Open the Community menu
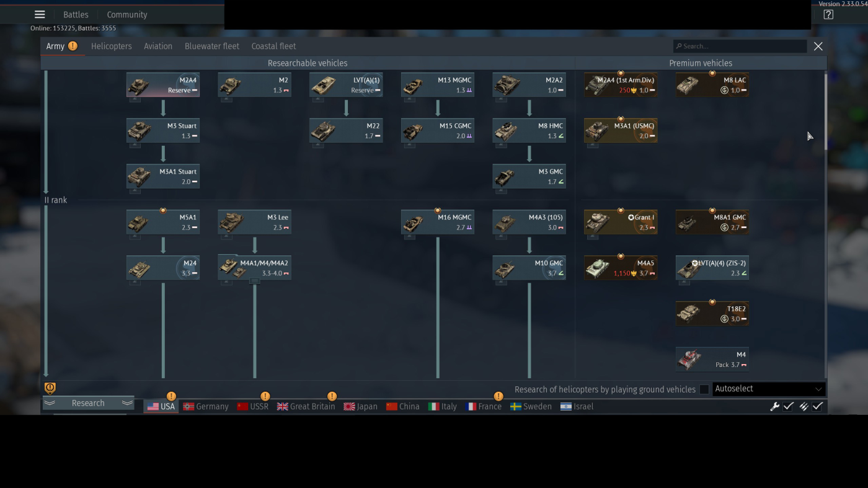868x488 pixels. [127, 15]
